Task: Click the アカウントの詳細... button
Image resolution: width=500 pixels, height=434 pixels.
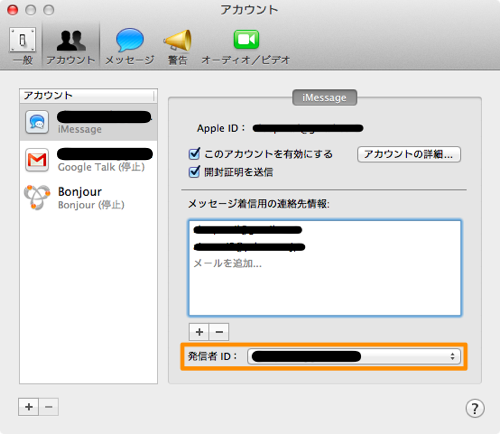Action: point(409,154)
